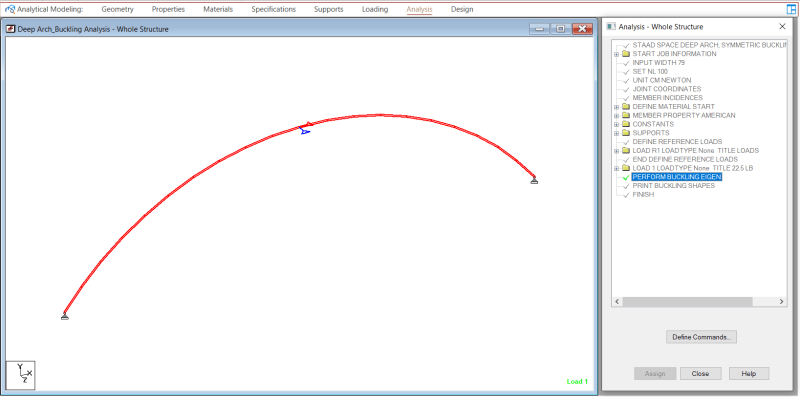The image size is (800, 397).
Task: Click the right pinned support icon
Action: tap(534, 180)
